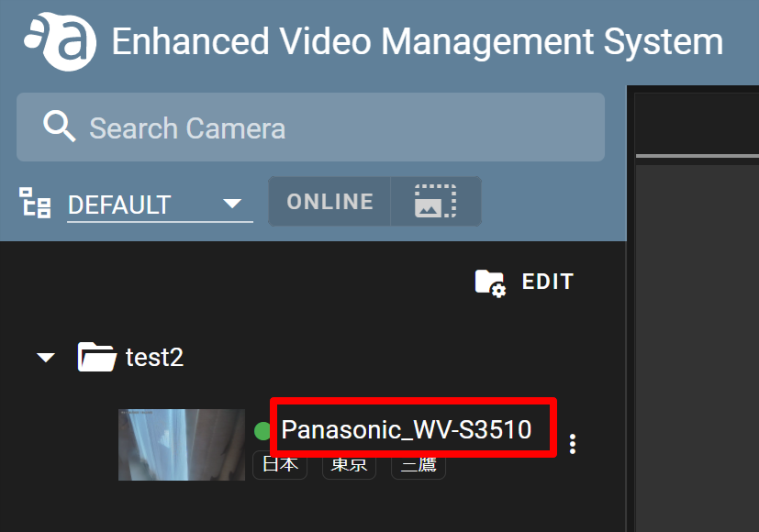Select the test2 folder name
The height and width of the screenshot is (532, 759).
click(154, 358)
